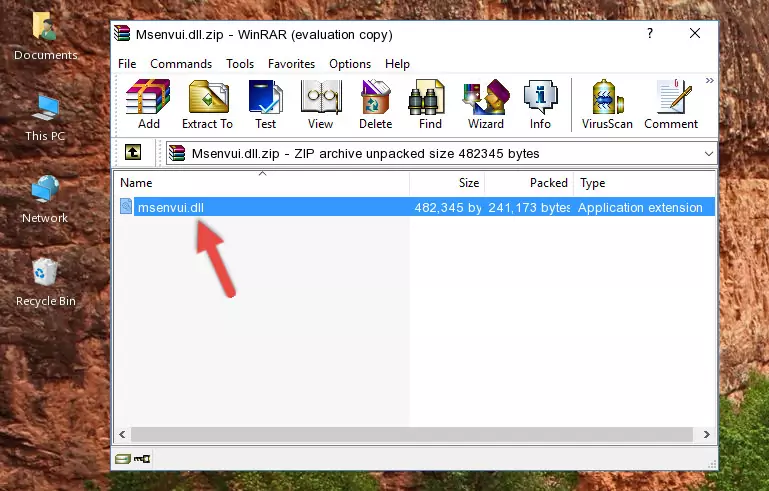Click the drive icon in status bar
Viewport: 769px width, 491px height.
click(123, 459)
